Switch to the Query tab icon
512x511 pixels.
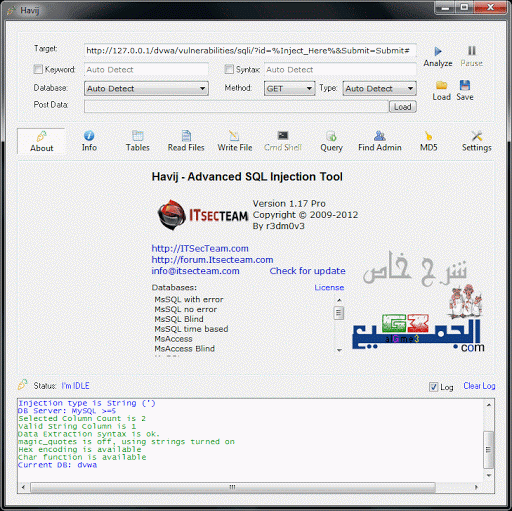pyautogui.click(x=331, y=136)
